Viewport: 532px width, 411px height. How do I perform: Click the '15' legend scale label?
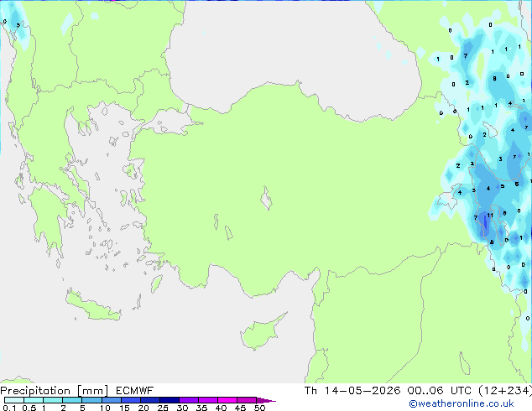coord(124,408)
